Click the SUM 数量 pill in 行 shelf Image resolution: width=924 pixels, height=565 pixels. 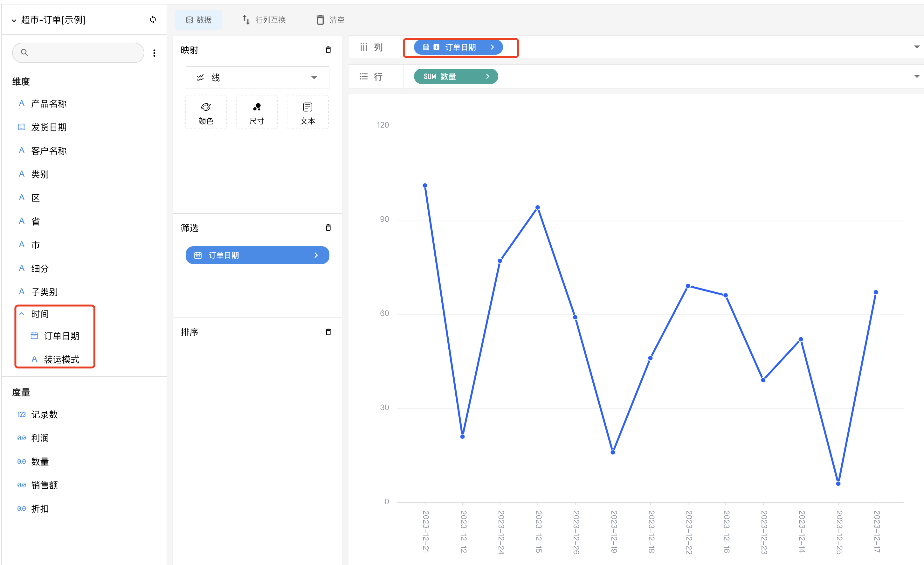(456, 77)
